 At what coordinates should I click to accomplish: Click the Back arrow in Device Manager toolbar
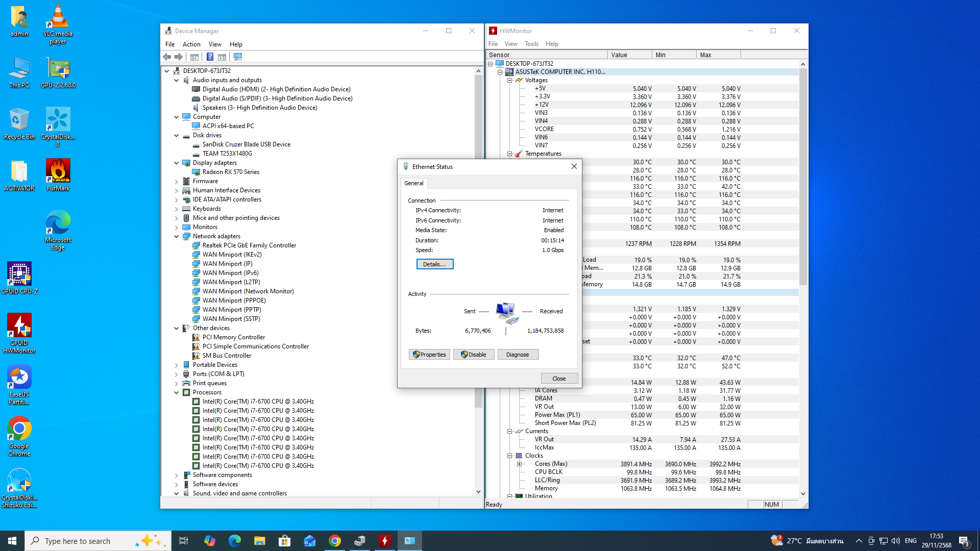point(167,57)
